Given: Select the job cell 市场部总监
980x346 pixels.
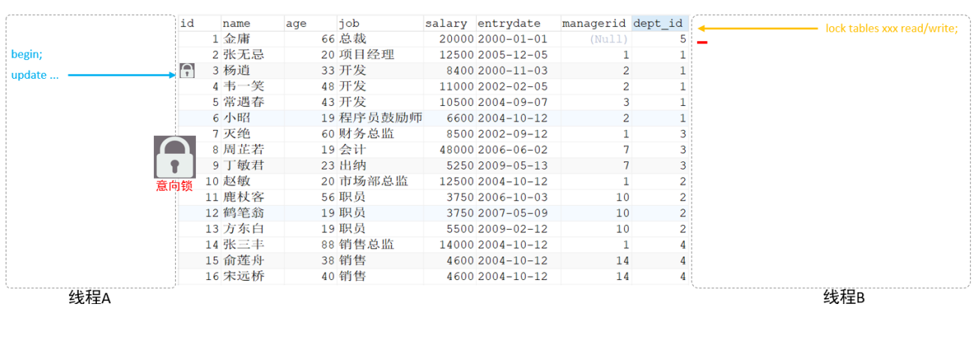Looking at the screenshot, I should tap(373, 181).
